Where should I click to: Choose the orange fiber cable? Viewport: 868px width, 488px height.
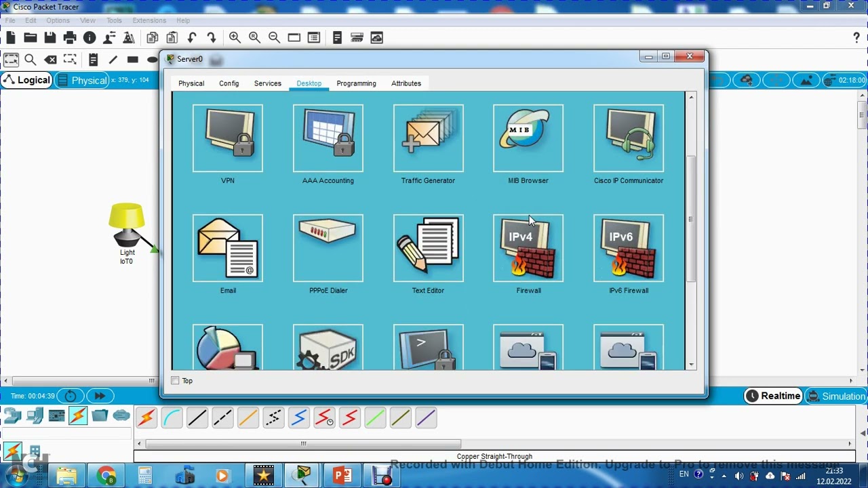[248, 418]
